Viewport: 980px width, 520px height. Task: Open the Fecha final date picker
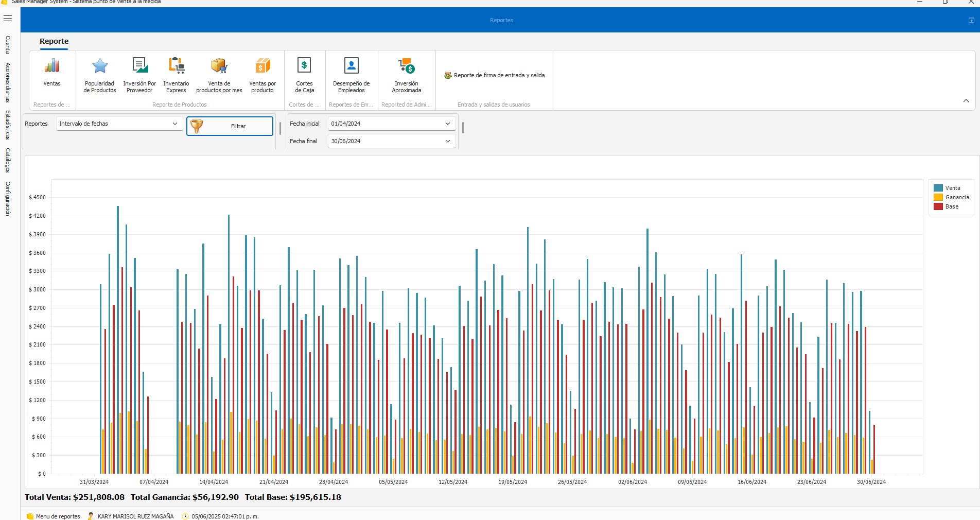click(447, 141)
